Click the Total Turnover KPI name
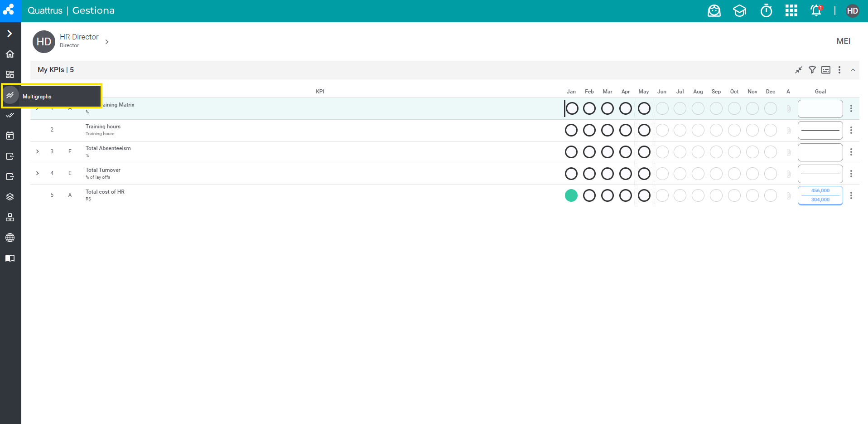This screenshot has width=868, height=424. [103, 170]
